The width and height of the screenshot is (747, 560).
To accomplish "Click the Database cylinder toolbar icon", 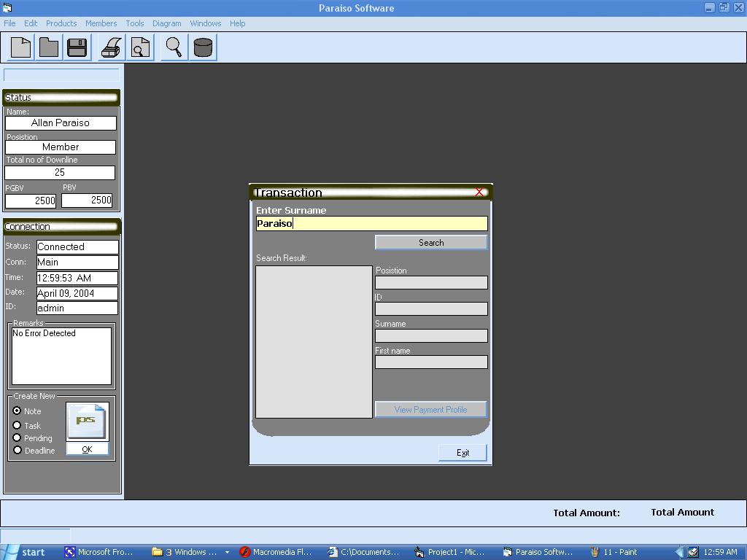I will click(x=203, y=47).
